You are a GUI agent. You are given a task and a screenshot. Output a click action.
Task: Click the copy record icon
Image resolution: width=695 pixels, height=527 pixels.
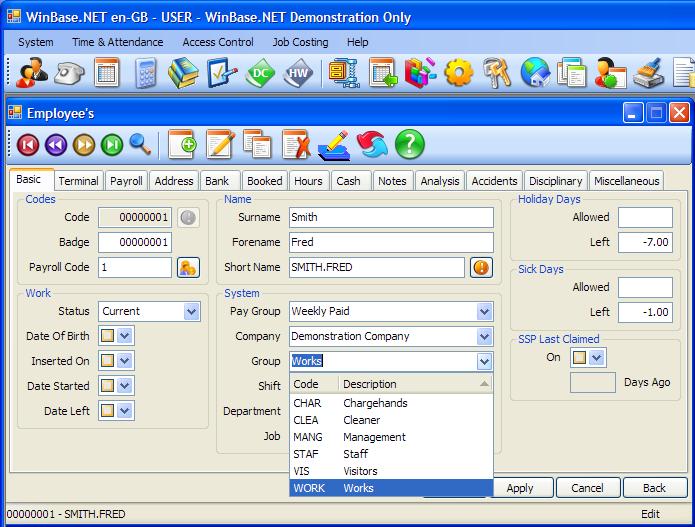tap(257, 144)
